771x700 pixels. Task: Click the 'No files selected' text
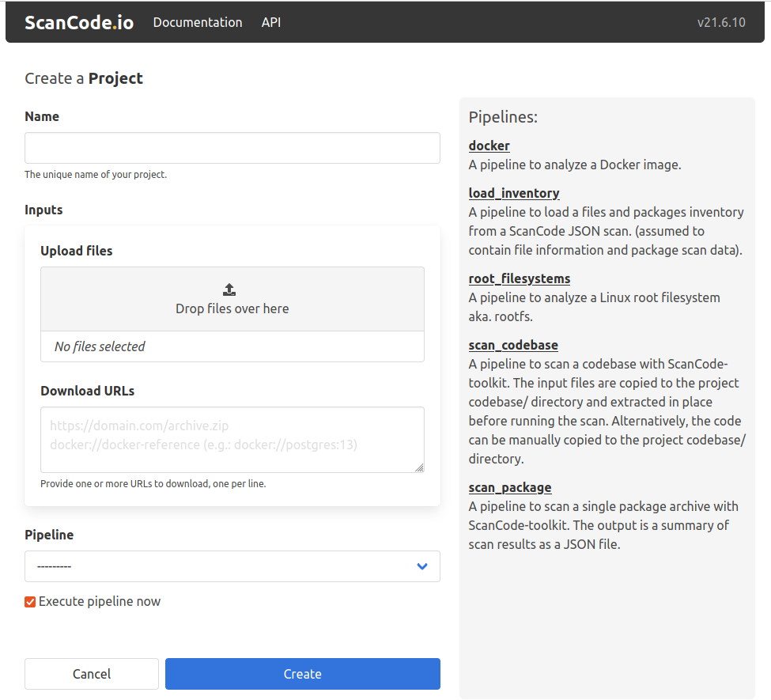[100, 346]
